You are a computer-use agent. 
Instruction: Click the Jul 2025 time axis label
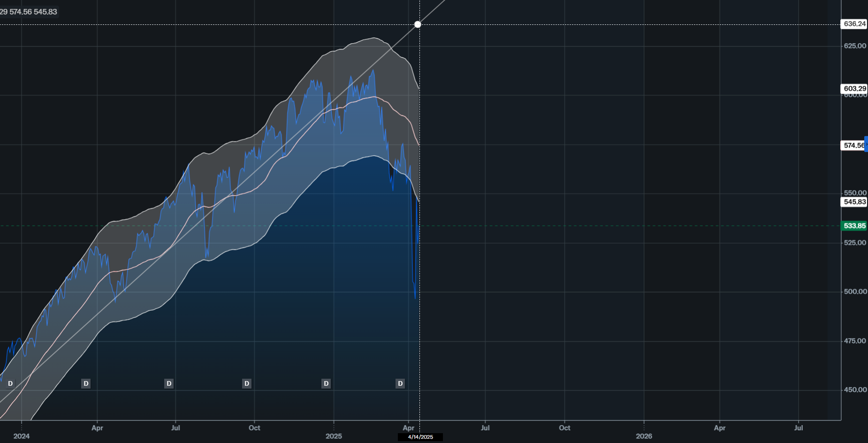pyautogui.click(x=485, y=428)
